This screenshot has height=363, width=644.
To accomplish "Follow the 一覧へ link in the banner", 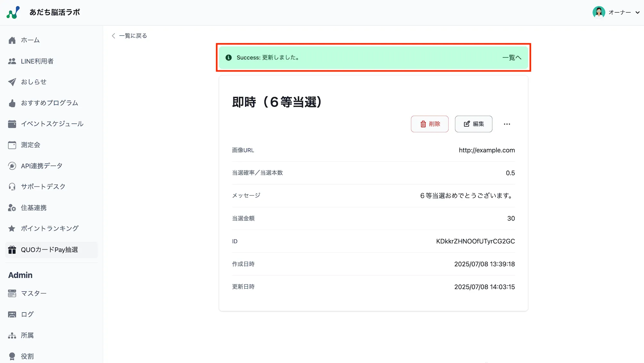I will pyautogui.click(x=512, y=57).
